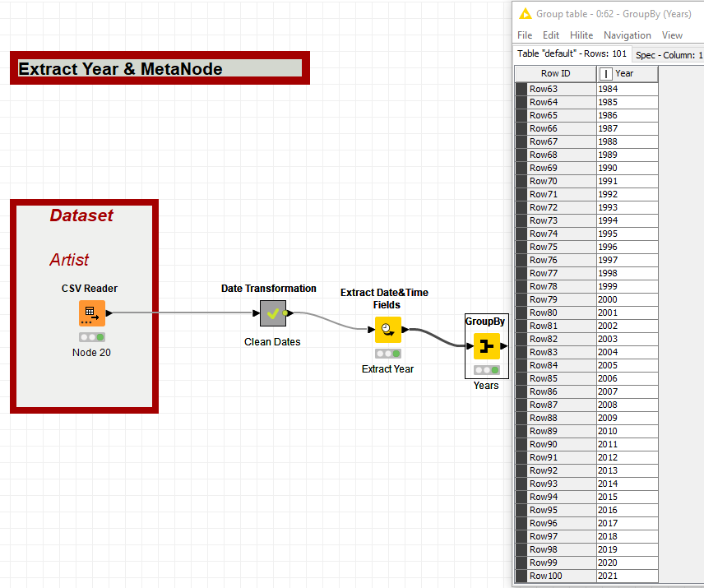Select the Row85 row ID cell
This screenshot has width=704, height=588.
561,378
